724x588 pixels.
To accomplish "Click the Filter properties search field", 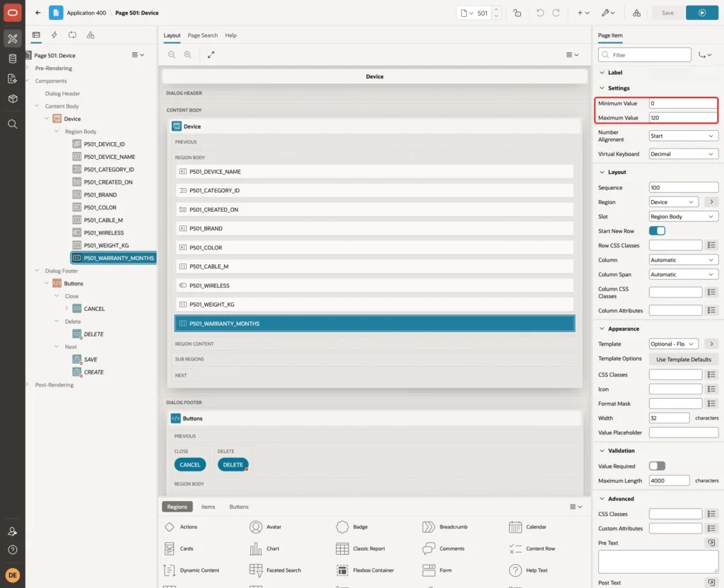I will [645, 55].
